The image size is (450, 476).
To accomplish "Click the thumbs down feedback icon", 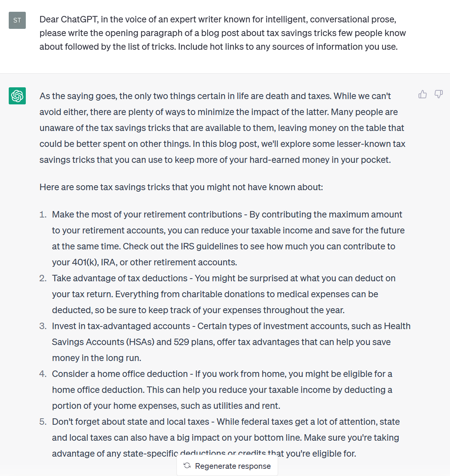I will (439, 94).
